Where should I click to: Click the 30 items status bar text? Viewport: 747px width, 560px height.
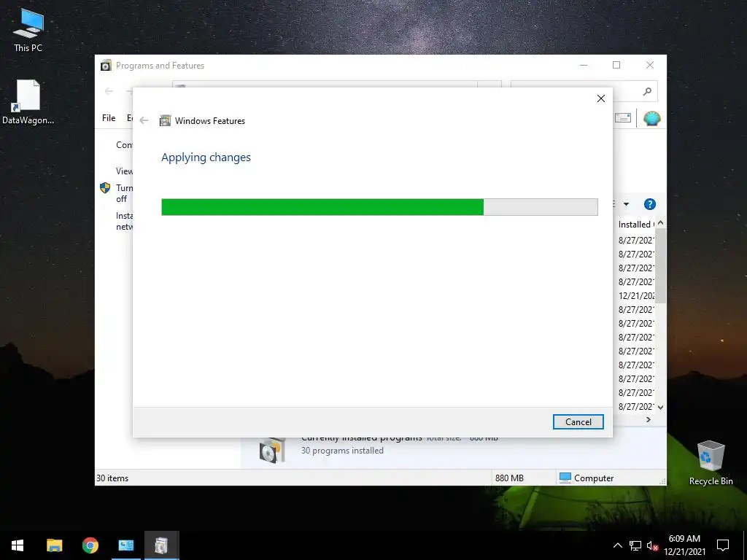click(x=112, y=478)
